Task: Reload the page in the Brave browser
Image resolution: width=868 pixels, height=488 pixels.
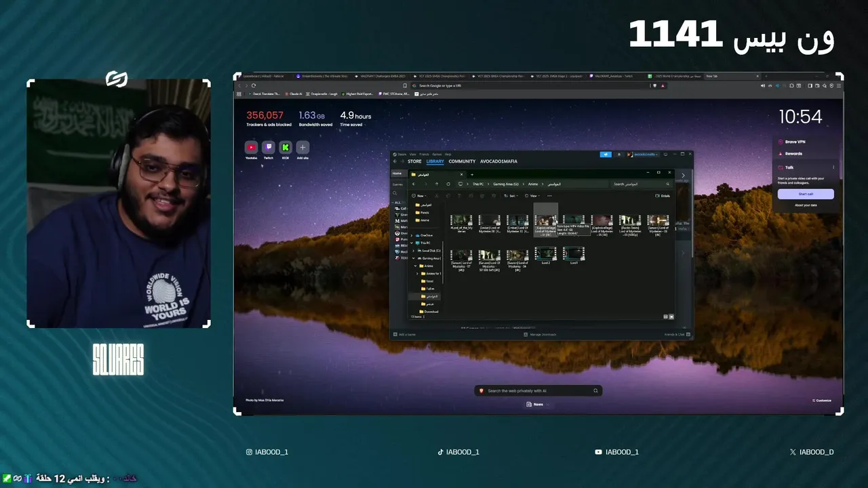Action: (x=254, y=85)
